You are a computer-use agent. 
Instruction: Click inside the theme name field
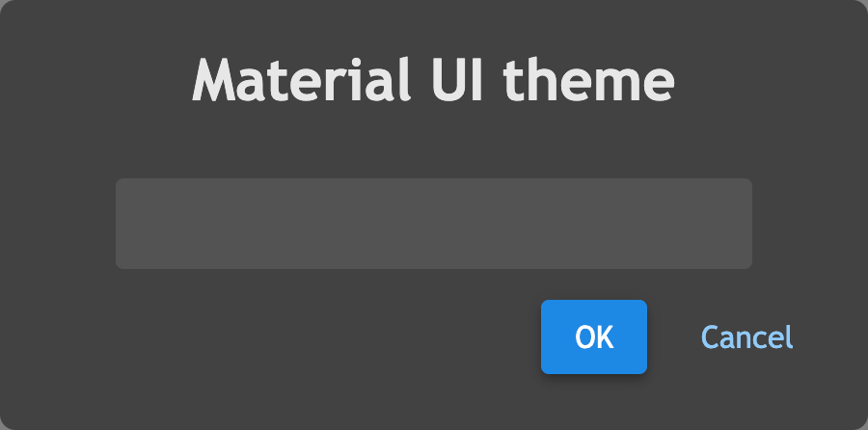[x=433, y=224]
